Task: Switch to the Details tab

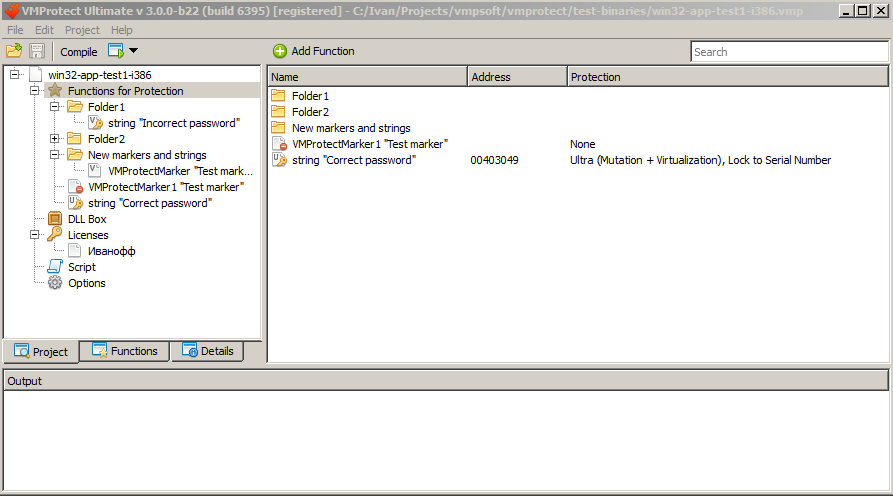Action: pos(208,351)
